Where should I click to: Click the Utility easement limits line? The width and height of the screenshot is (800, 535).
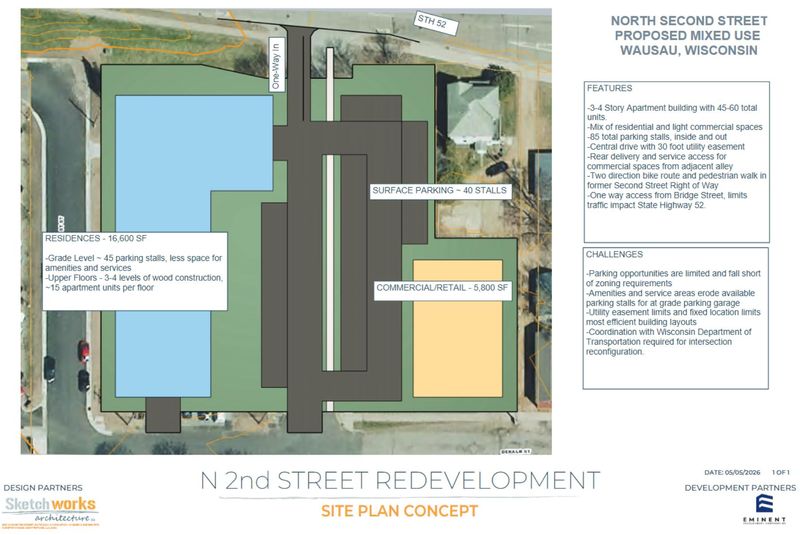tap(673, 317)
